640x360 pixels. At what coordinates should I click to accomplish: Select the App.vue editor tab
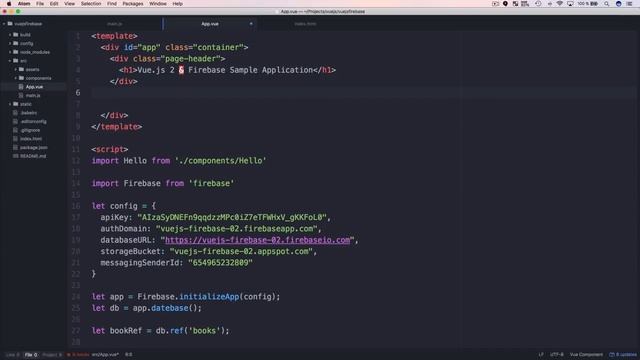click(x=210, y=24)
